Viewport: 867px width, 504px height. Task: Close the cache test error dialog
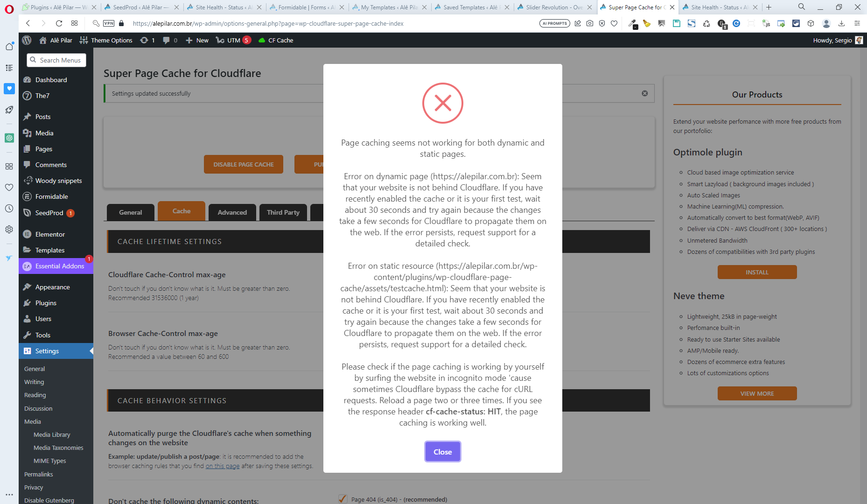coord(442,452)
